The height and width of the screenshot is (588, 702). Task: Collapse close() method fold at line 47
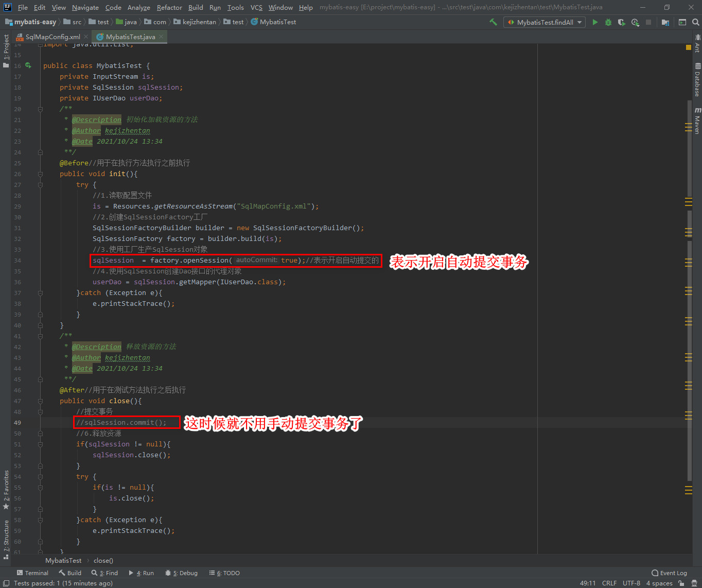click(x=40, y=401)
